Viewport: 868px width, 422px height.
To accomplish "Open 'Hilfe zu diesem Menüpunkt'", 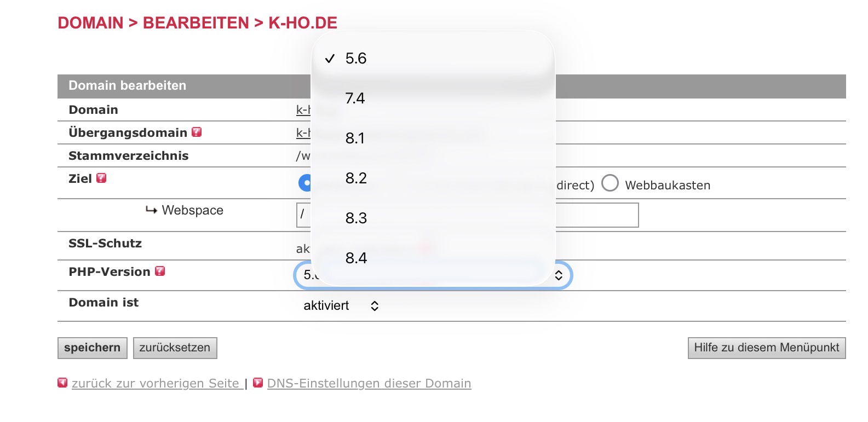I will click(x=766, y=348).
